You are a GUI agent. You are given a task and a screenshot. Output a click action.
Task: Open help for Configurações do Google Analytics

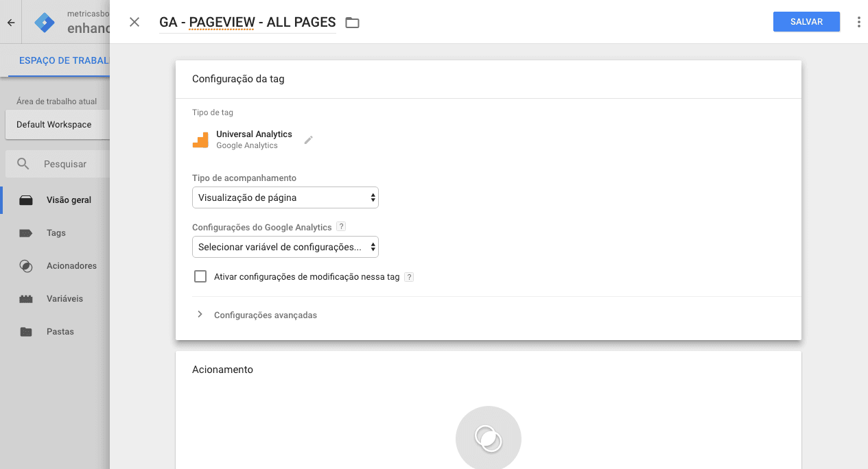tap(341, 226)
